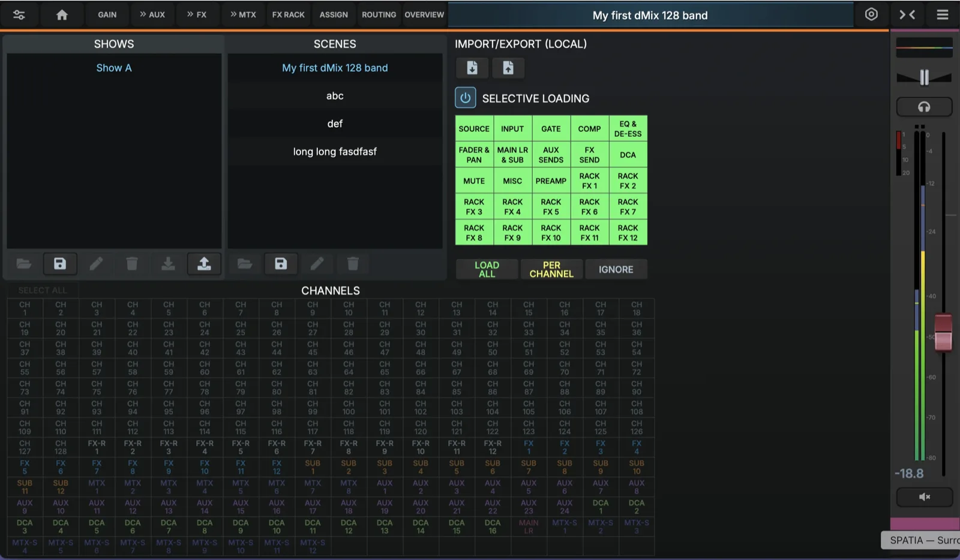The image size is (960, 560).
Task: Click the pan control below meter bridge
Action: 924,77
